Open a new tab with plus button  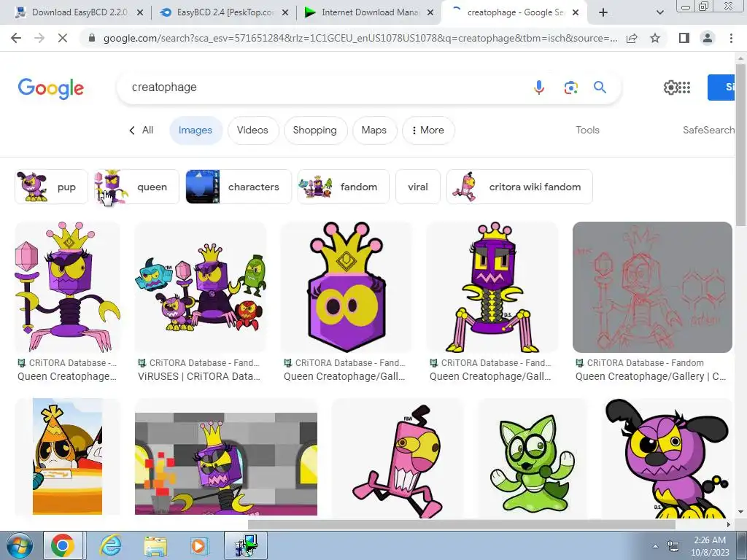(603, 12)
